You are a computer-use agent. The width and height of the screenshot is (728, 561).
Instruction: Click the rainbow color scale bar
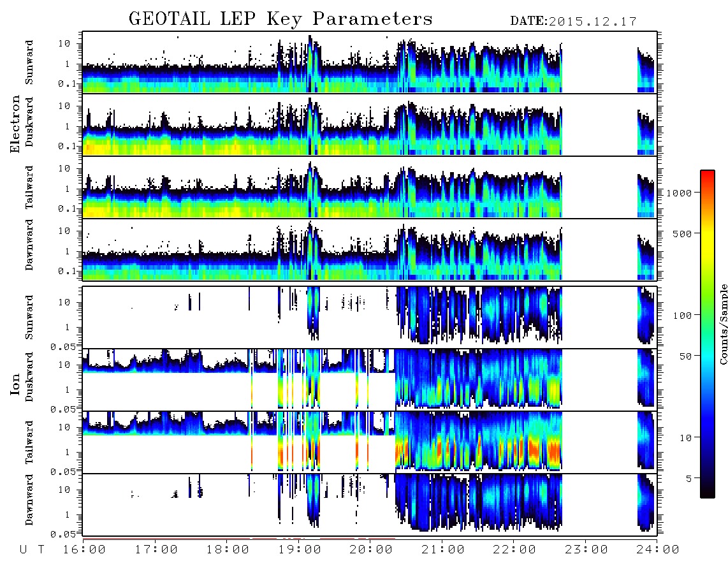[x=707, y=334]
